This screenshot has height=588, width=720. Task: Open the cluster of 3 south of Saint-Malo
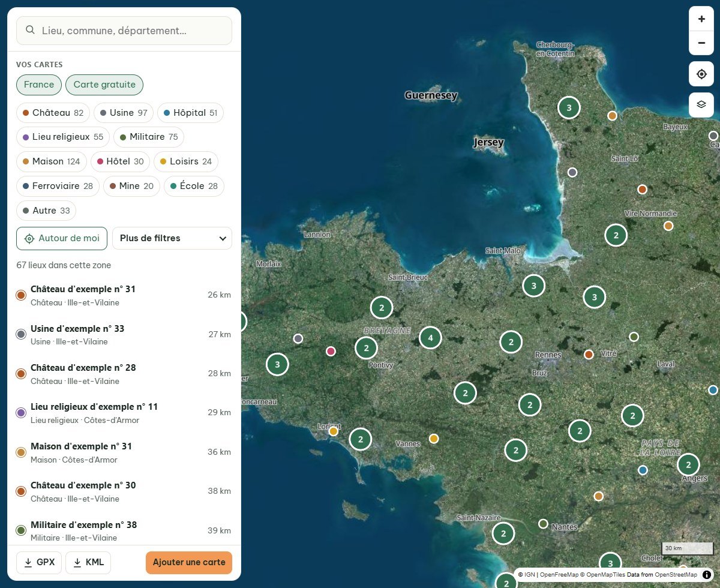(534, 286)
